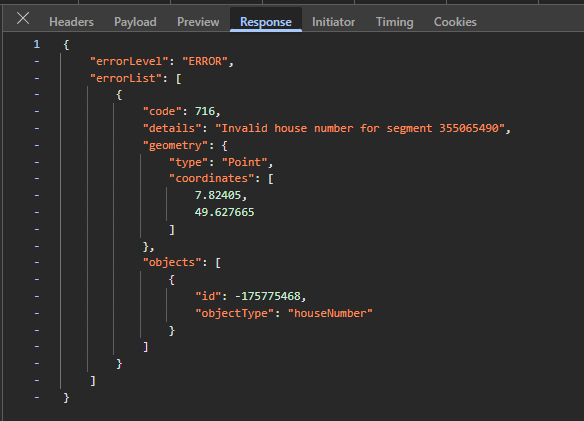Image resolution: width=584 pixels, height=421 pixels.
Task: Click line number 1 in gutter
Action: coord(36,45)
